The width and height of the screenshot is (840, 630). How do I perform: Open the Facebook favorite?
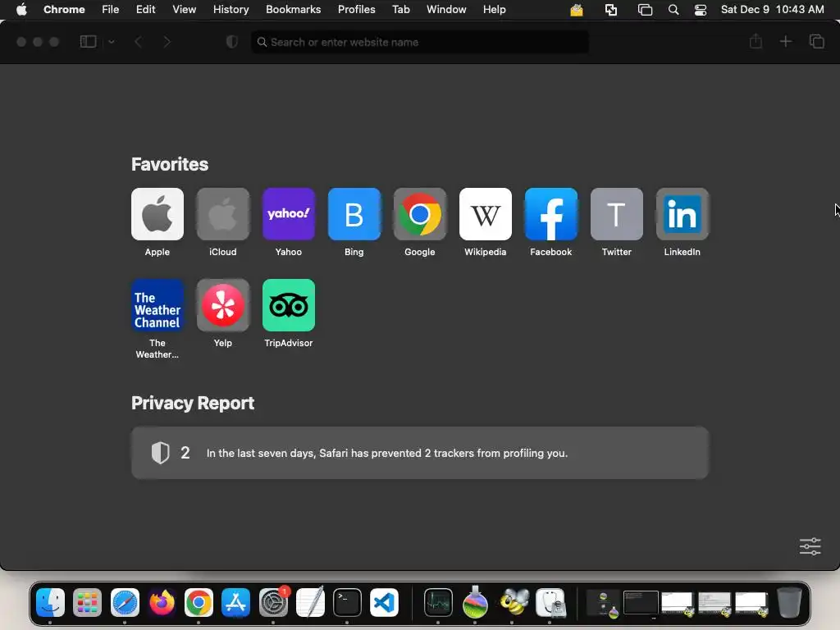(550, 214)
